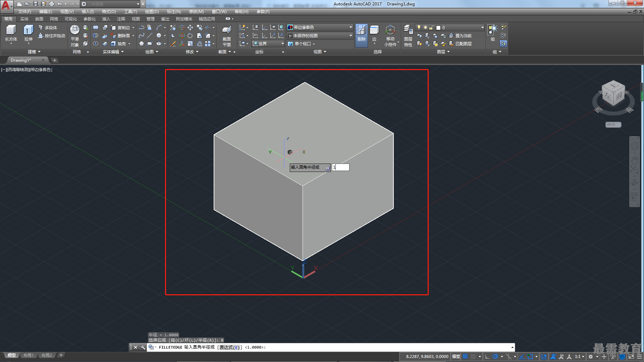Image resolution: width=644 pixels, height=362 pixels.
Task: Click the layer color white swatch
Action: click(438, 27)
